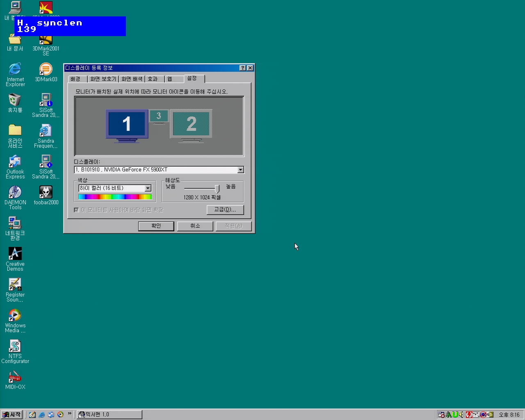Click Outlook Express quick launch icon
525x420 pixels.
[51, 415]
